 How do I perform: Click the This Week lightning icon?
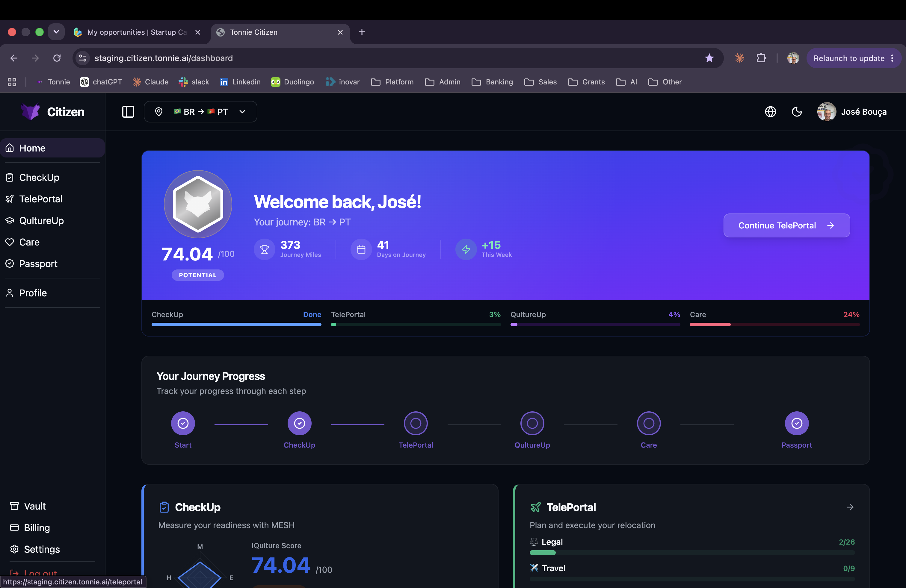(x=466, y=249)
